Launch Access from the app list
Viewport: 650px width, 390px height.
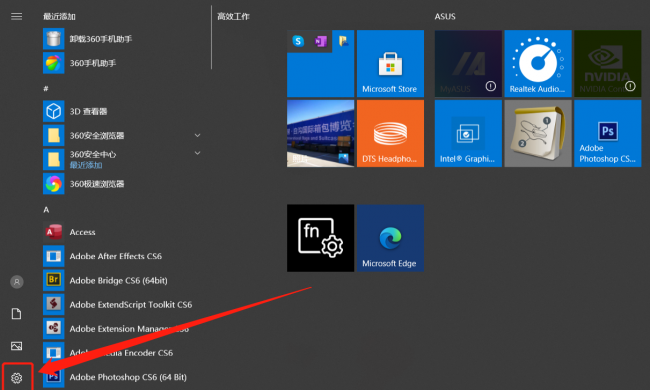point(121,232)
